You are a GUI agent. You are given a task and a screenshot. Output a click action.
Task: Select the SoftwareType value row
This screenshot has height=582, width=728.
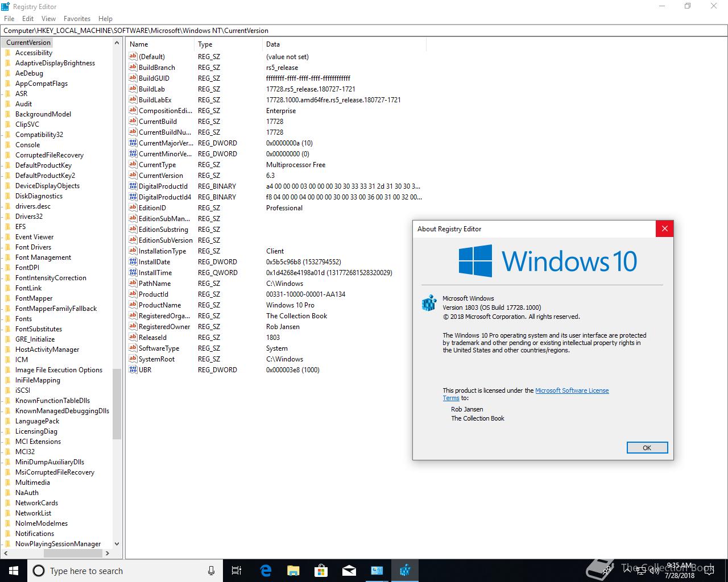click(275, 348)
